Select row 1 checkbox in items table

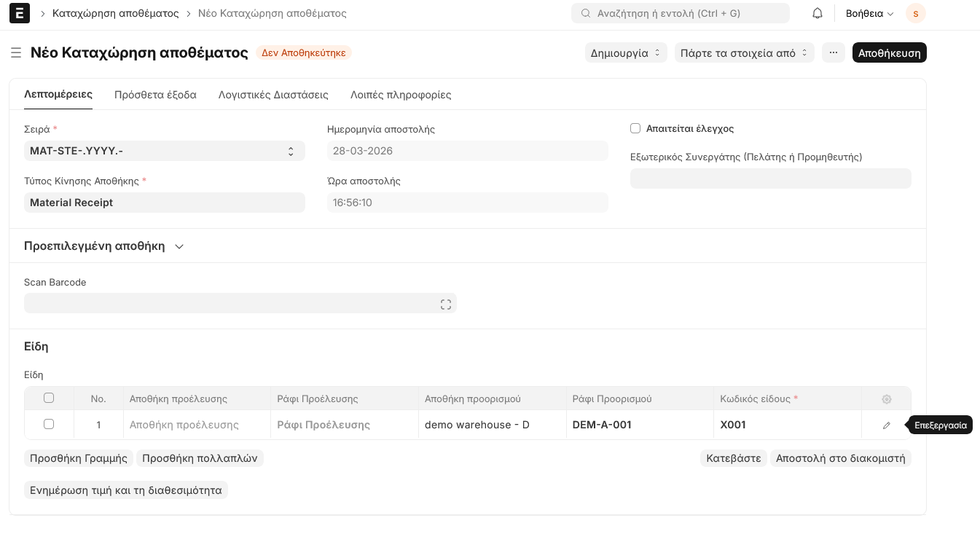pos(49,424)
